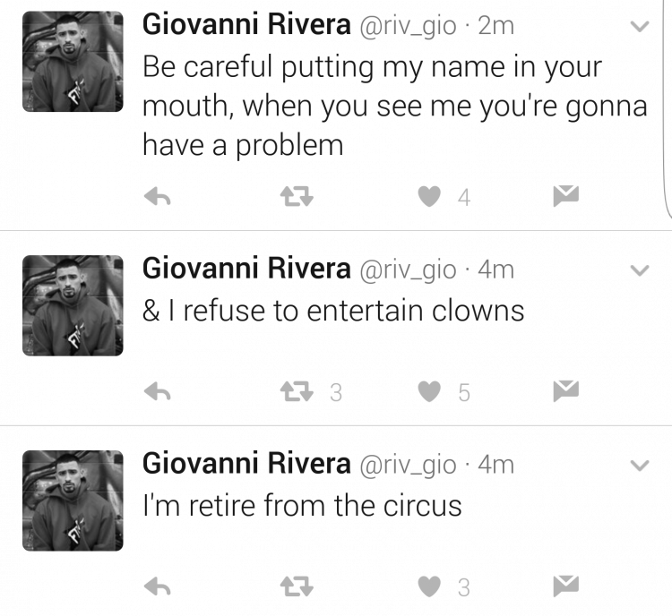
Task: Reply to the 'retire from the circus' tweet
Action: click(158, 586)
